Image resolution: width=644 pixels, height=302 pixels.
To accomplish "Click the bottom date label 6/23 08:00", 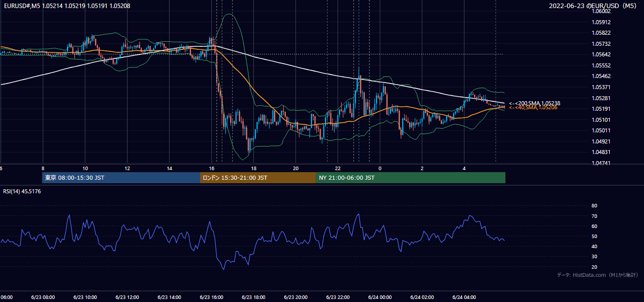I will coord(43,297).
